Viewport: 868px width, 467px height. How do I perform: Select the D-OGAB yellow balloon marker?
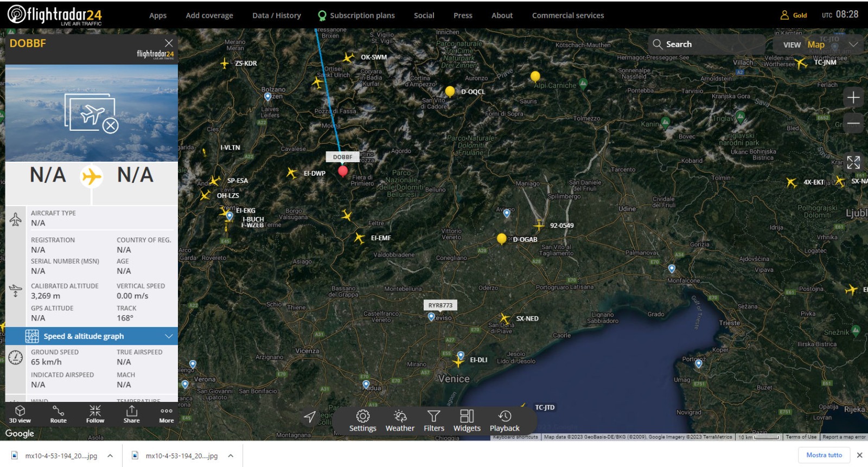pyautogui.click(x=502, y=239)
